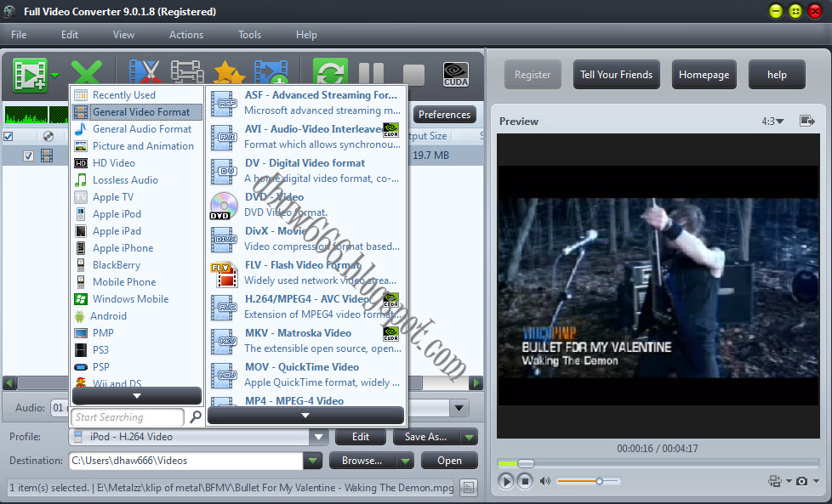Open the File menu

pos(19,35)
